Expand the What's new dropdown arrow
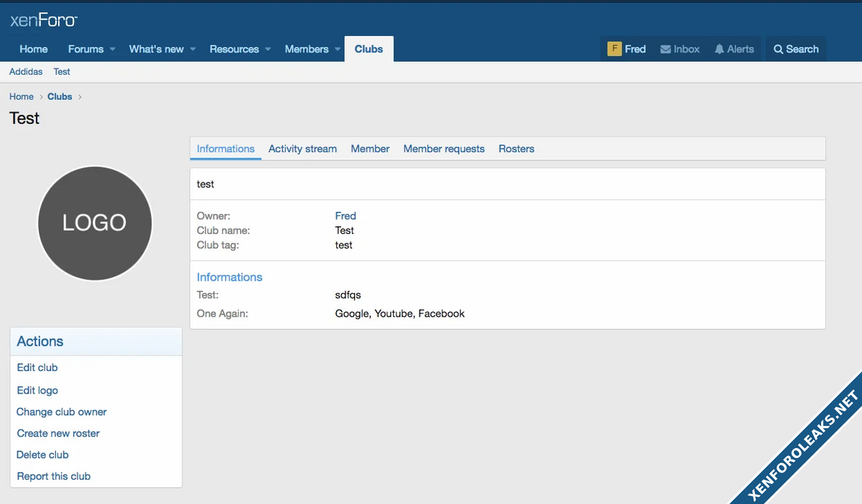862x504 pixels. [x=193, y=50]
